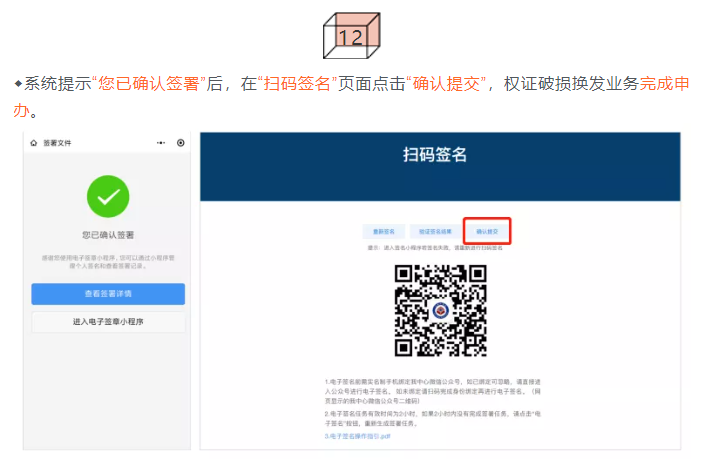Viewport: 704px width, 465px height.
Task: Click the 您已确认签署 heading under the checkmark
Action: (108, 236)
